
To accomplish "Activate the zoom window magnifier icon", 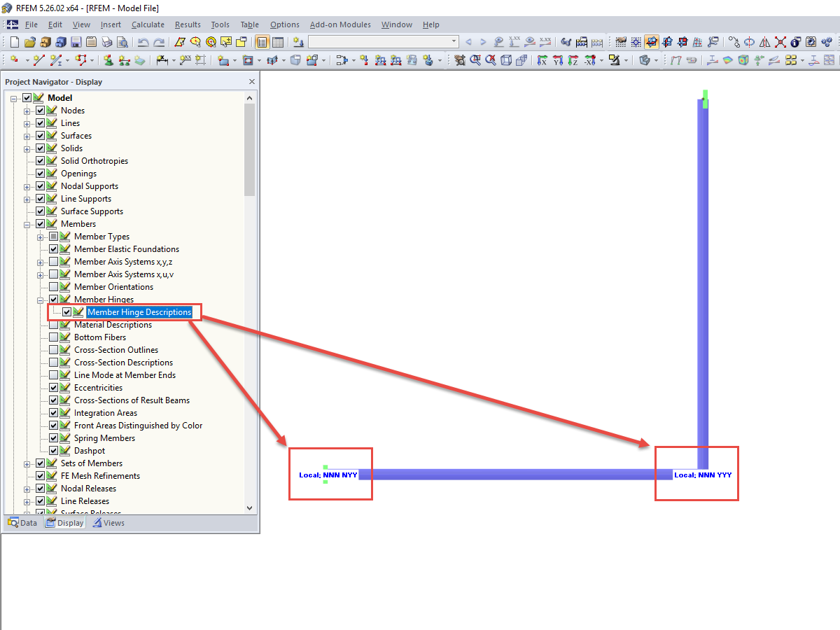I will click(x=475, y=60).
